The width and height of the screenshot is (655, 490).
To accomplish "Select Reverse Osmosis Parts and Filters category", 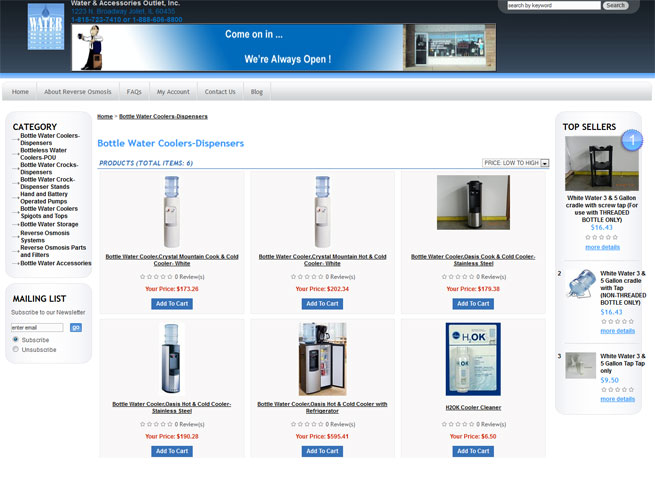I will [x=53, y=251].
